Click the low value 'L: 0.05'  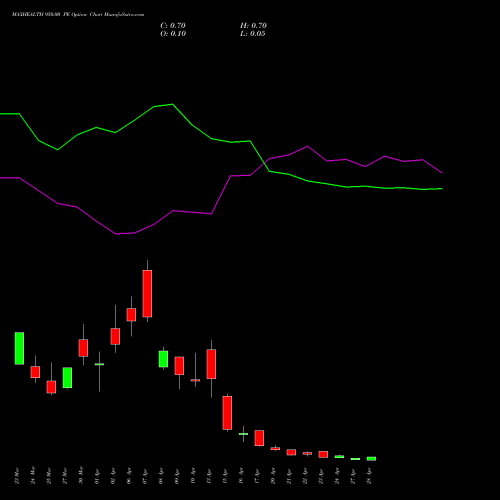(253, 34)
